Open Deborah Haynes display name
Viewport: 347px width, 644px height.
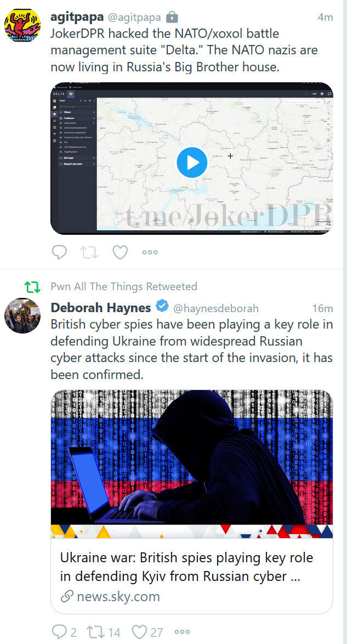[101, 307]
